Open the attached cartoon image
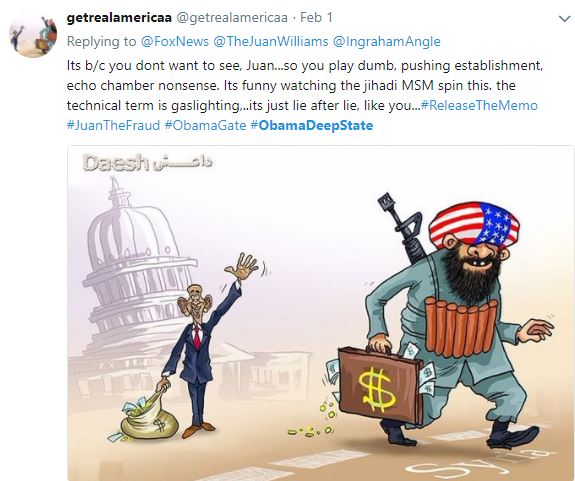This screenshot has height=481, width=575. tap(320, 313)
